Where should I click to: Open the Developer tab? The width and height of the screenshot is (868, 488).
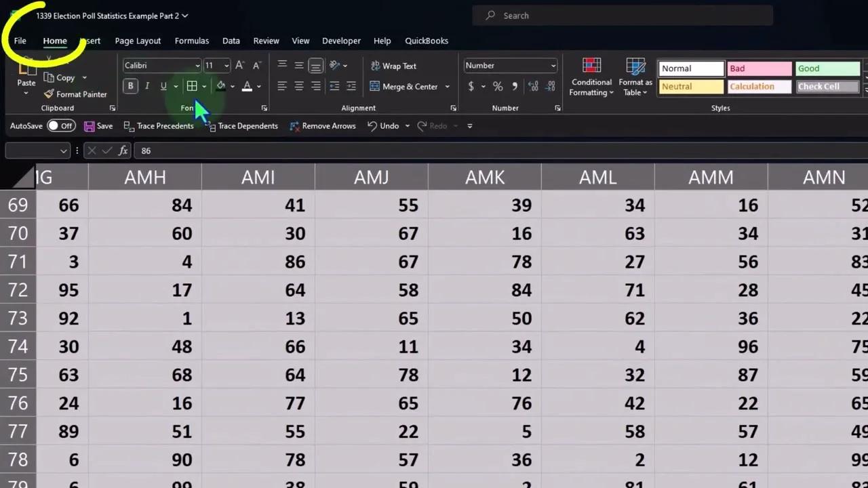(x=341, y=41)
